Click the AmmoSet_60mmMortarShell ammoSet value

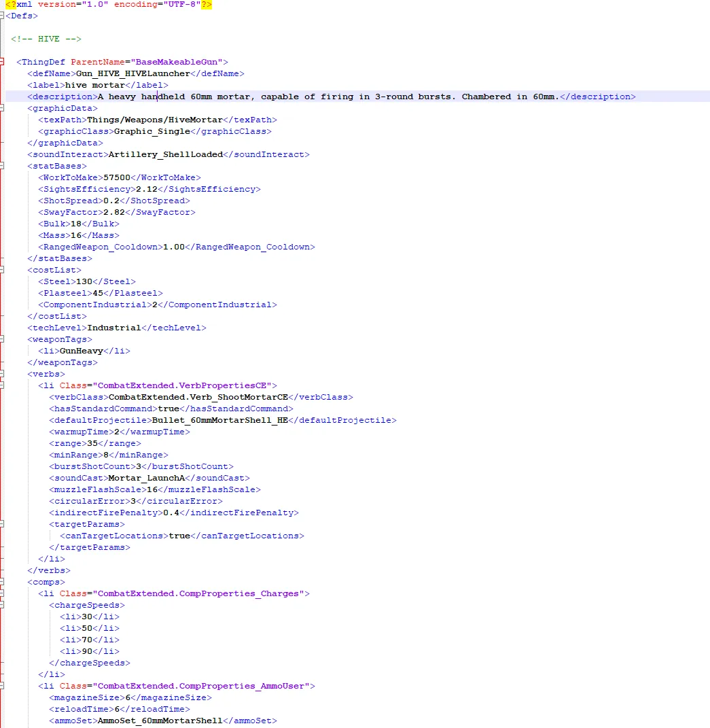(x=160, y=721)
